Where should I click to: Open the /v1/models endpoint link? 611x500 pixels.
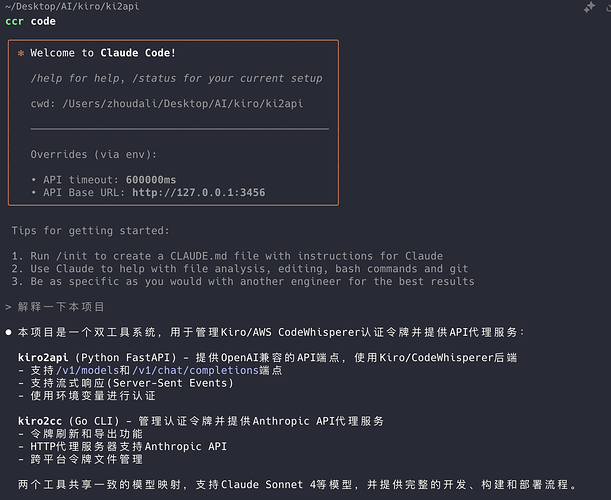coord(87,370)
